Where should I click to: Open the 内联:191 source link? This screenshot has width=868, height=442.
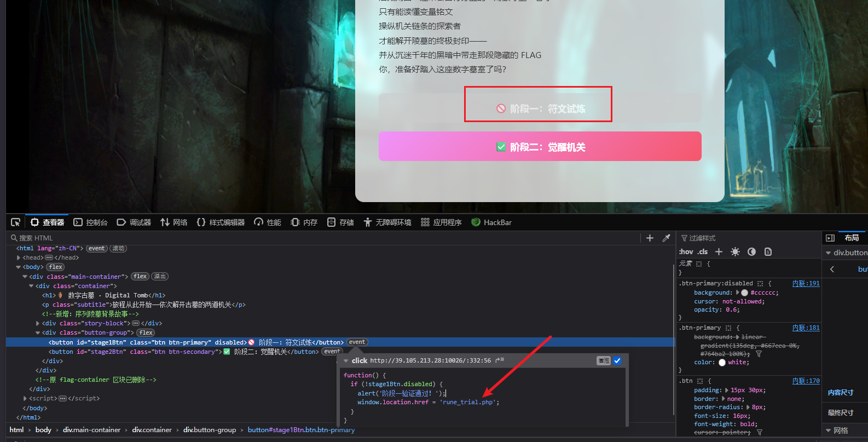[x=806, y=284]
